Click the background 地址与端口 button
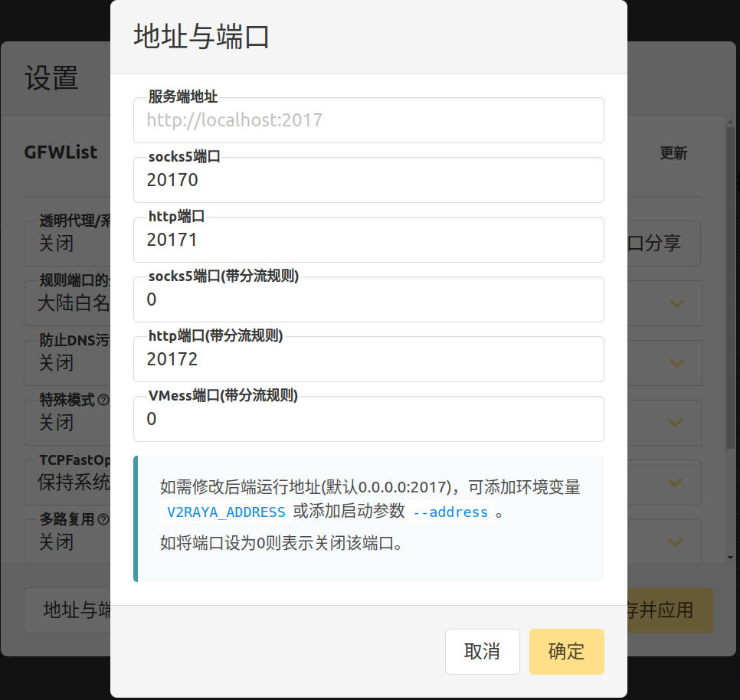 pos(69,610)
